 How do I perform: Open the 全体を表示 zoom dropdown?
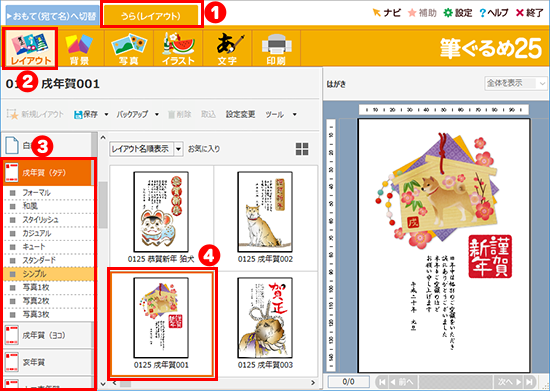pyautogui.click(x=516, y=83)
